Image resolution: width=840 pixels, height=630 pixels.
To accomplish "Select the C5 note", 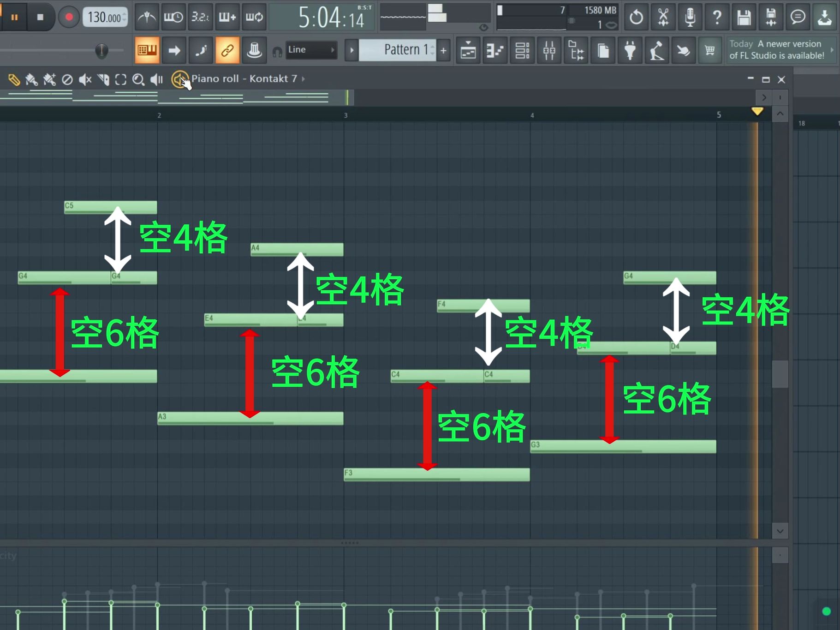I will click(110, 207).
